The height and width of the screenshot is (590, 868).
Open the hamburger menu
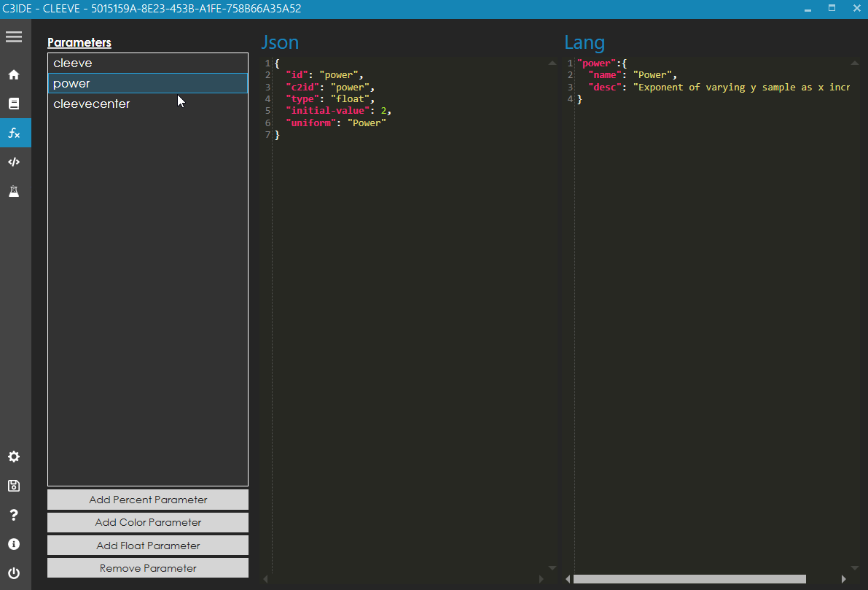pos(14,37)
